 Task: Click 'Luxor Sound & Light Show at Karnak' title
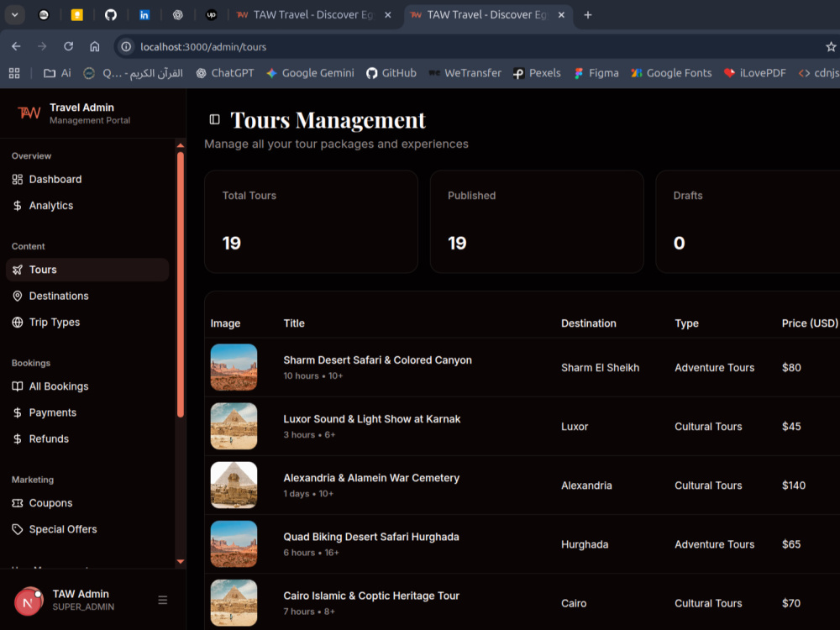point(372,419)
